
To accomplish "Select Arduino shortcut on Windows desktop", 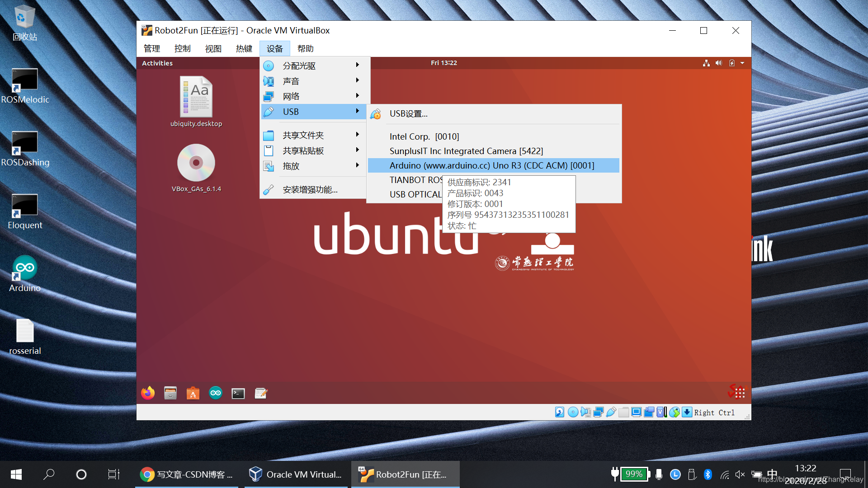I will 25,274.
